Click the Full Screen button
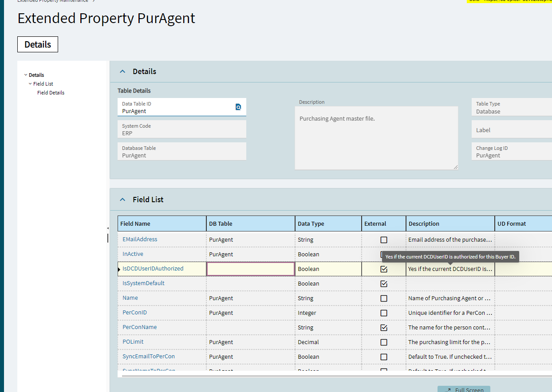The image size is (552, 392). [464, 390]
